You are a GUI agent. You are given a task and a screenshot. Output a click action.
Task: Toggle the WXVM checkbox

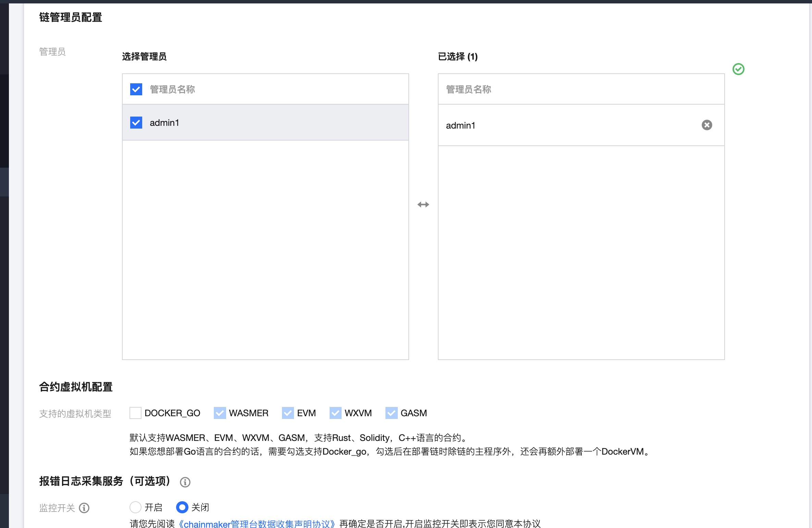tap(335, 413)
